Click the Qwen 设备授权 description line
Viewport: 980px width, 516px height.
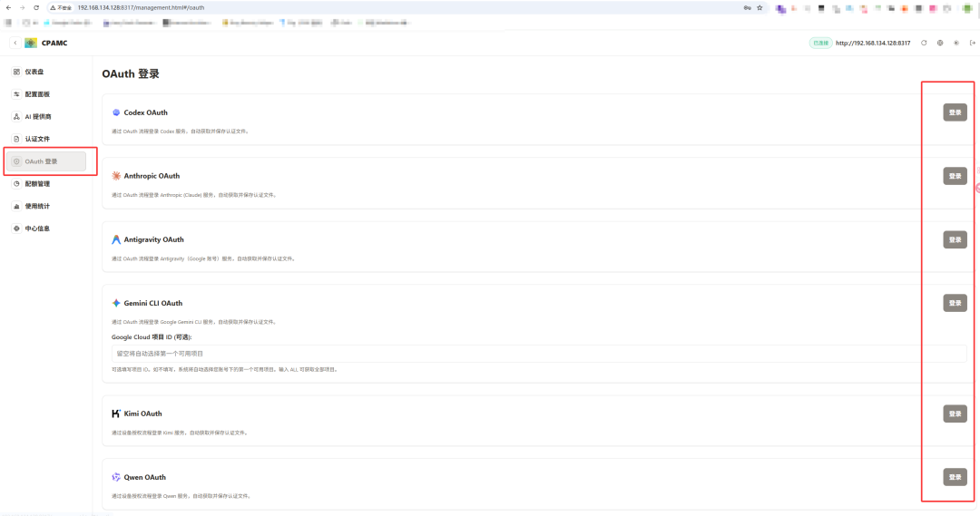[181, 496]
